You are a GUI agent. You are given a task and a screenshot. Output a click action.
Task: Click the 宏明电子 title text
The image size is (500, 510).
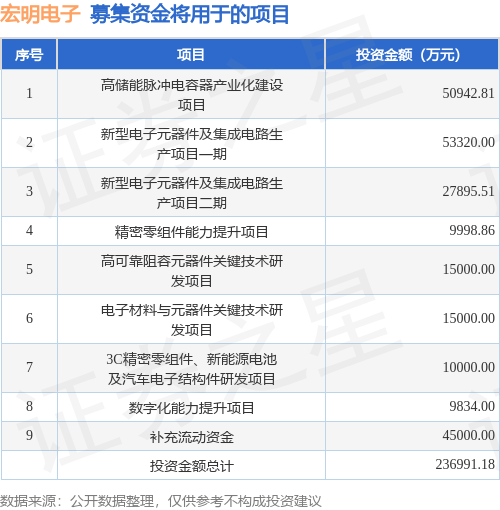[40, 14]
